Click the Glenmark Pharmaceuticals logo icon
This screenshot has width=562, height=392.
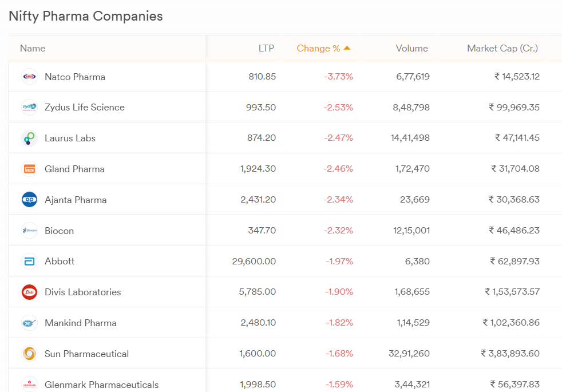(x=29, y=384)
